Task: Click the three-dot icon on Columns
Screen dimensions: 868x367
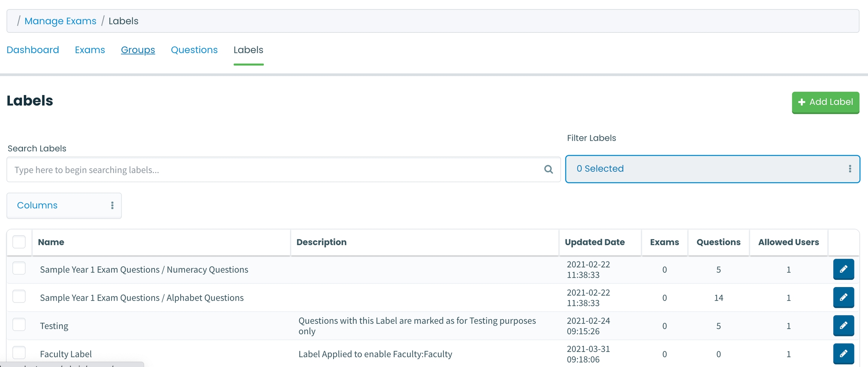Action: (112, 205)
